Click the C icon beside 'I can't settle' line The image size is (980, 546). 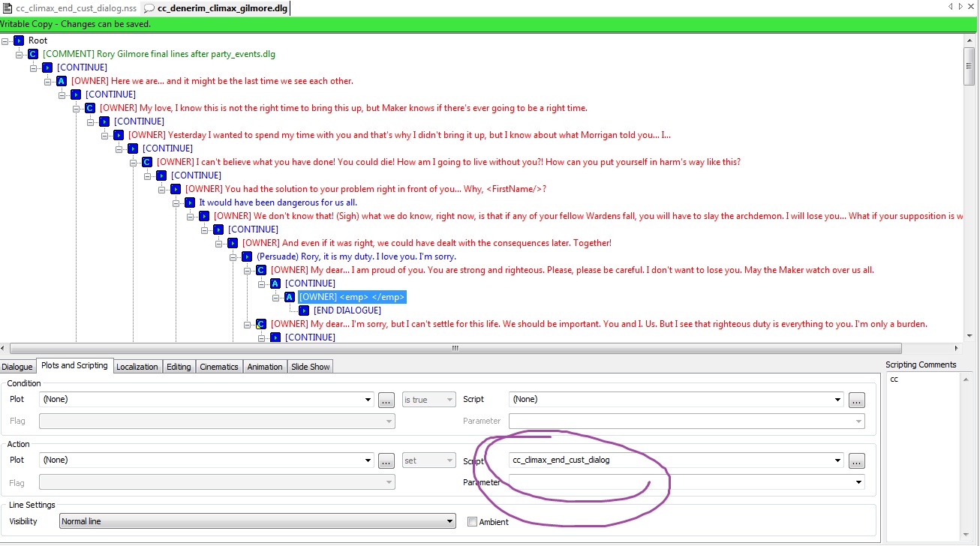click(261, 324)
